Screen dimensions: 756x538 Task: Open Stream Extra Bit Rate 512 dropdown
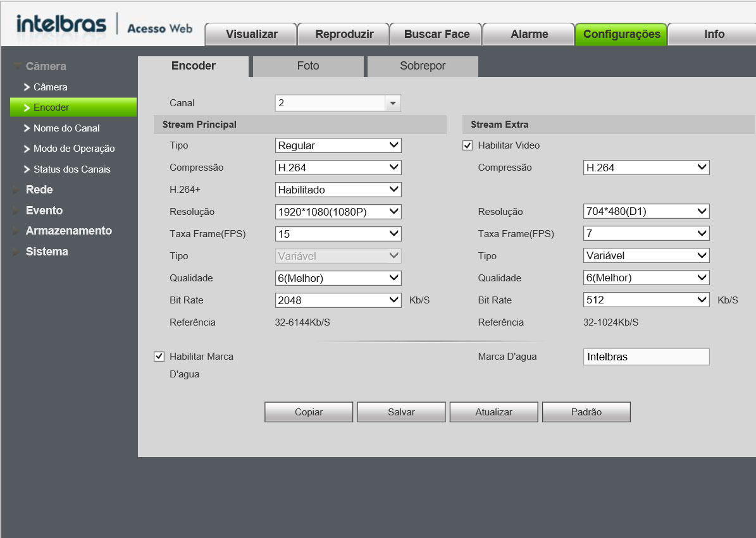(x=646, y=300)
